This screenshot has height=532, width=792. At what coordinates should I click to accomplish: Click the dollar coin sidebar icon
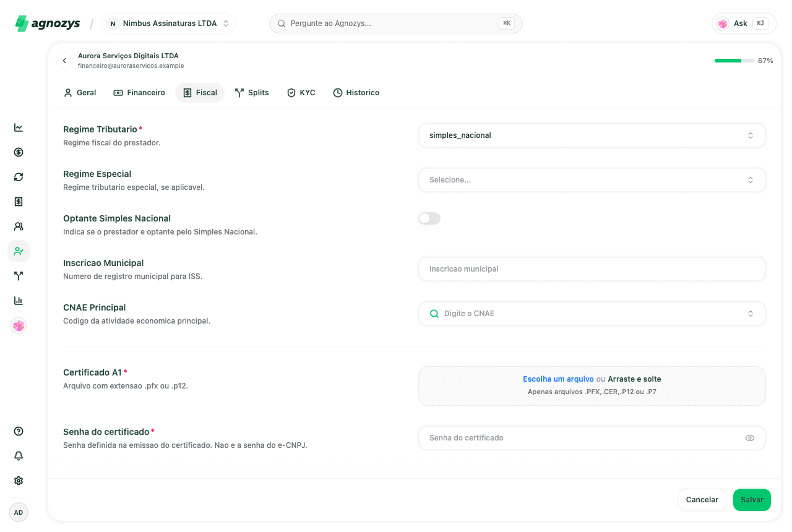[x=19, y=152]
